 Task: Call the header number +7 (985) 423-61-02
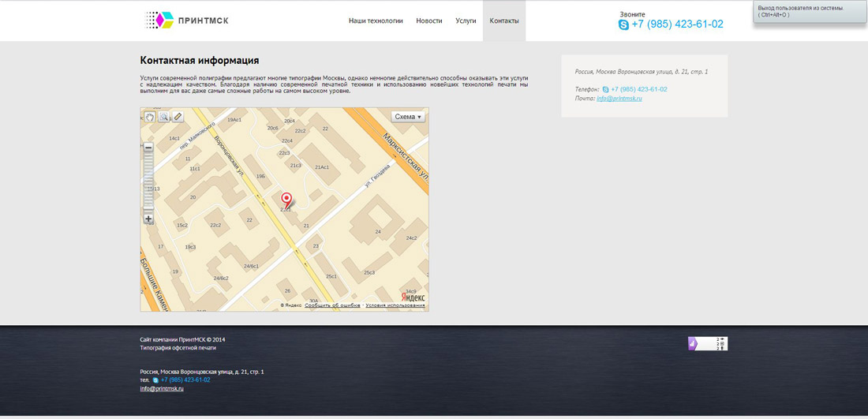(x=677, y=24)
